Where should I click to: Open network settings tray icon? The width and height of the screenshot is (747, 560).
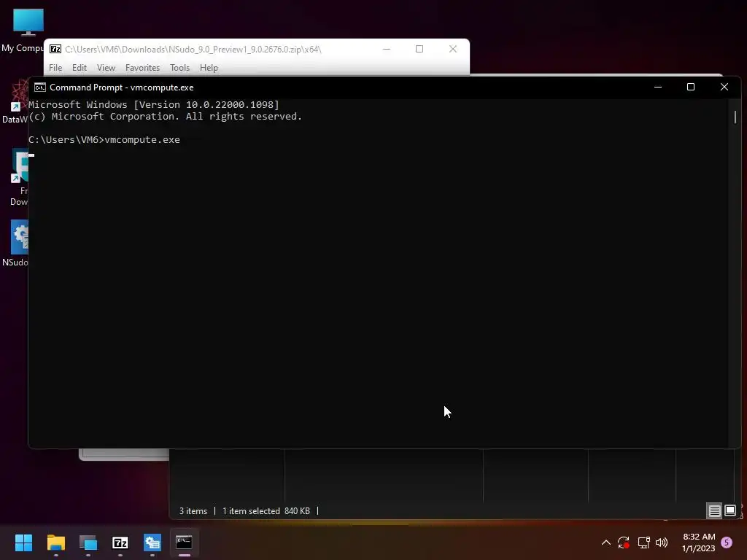pos(643,542)
